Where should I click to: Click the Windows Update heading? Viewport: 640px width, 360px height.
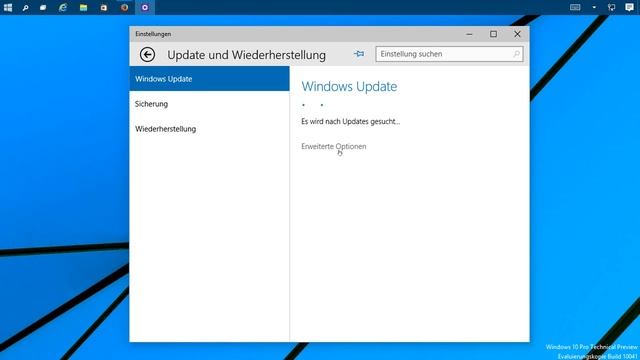[349, 87]
